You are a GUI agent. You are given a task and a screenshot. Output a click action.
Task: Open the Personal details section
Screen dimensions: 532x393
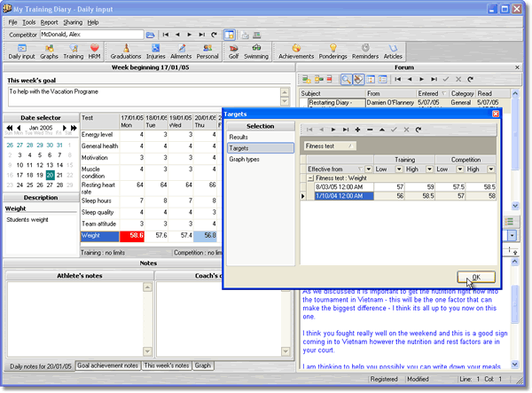click(207, 52)
